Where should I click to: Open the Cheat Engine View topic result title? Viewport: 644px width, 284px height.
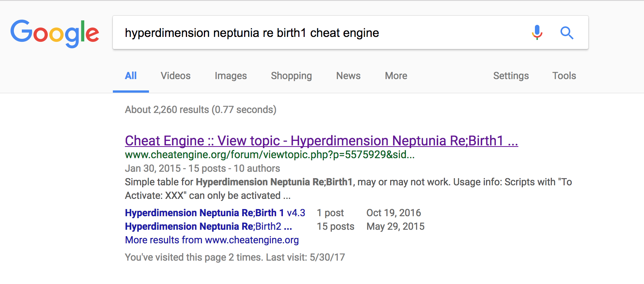point(321,141)
